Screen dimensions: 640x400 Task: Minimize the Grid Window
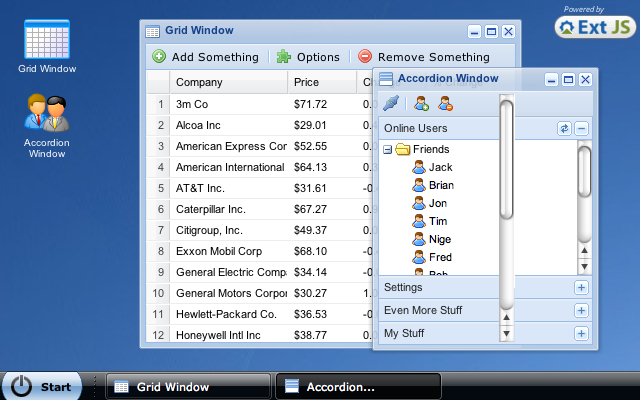(474, 31)
